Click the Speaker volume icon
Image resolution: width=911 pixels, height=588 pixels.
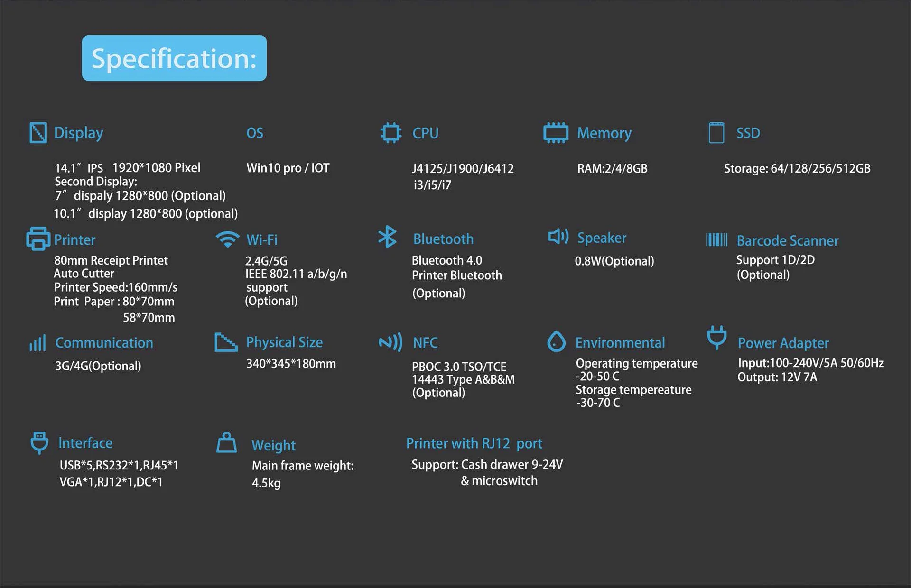tap(558, 236)
